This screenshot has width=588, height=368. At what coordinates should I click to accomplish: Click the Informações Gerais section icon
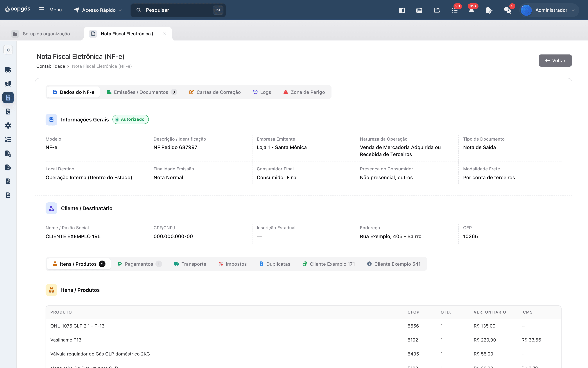coord(51,119)
